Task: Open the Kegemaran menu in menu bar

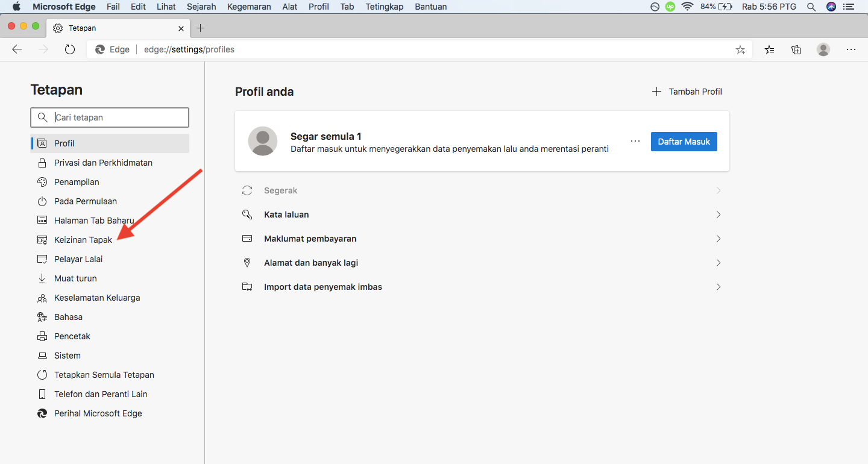Action: (249, 7)
